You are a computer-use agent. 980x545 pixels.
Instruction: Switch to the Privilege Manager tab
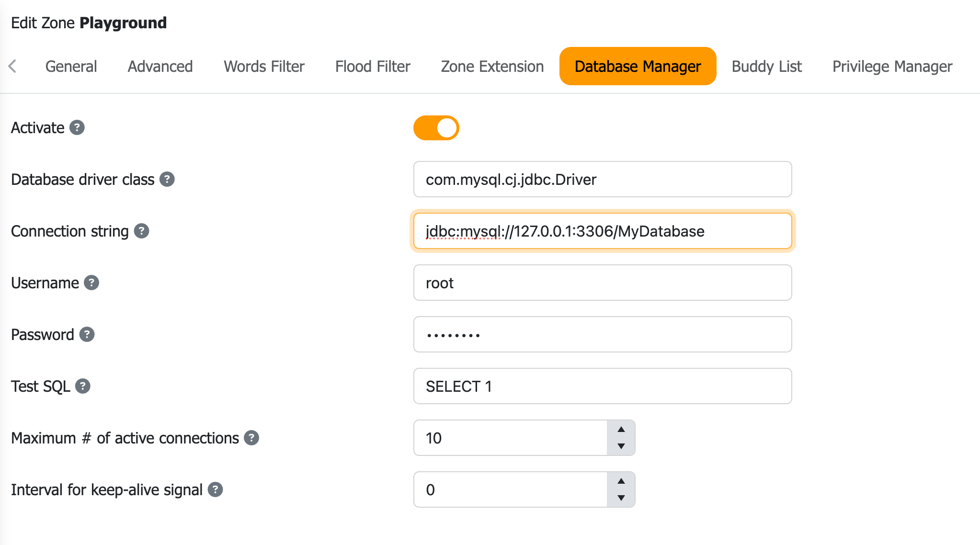[x=892, y=66]
